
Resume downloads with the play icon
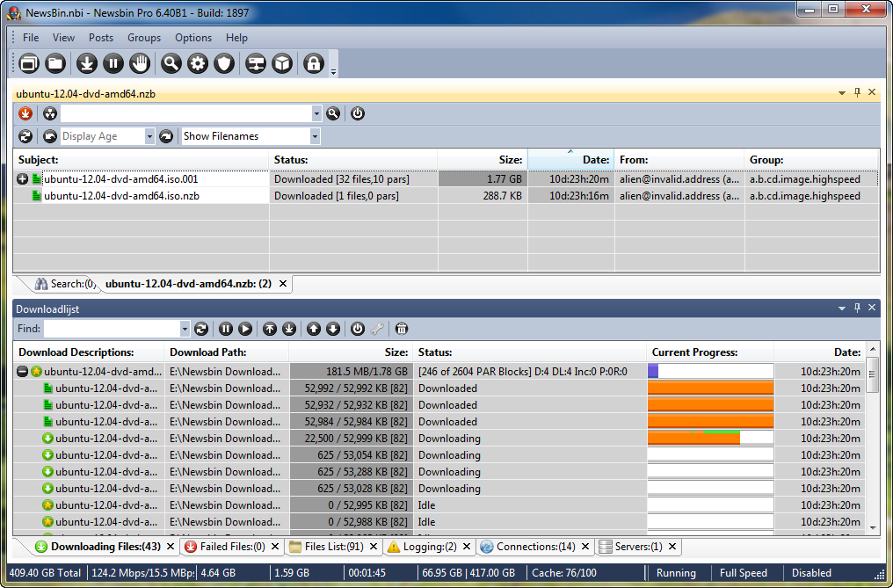(245, 329)
